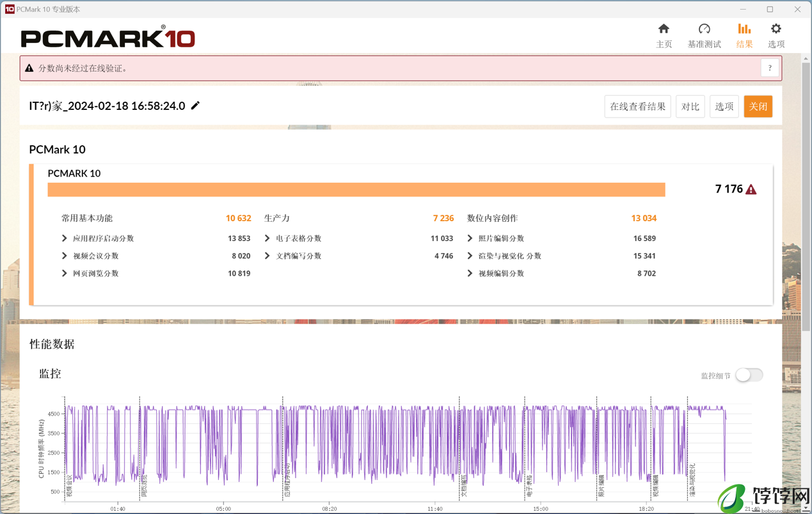Click the results bar chart icon
The height and width of the screenshot is (514, 812).
click(x=744, y=29)
